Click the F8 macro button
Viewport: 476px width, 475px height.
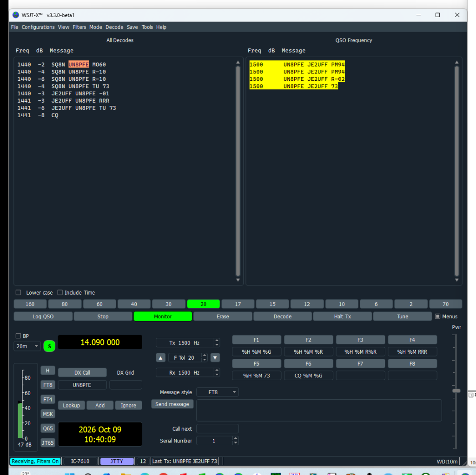(x=412, y=363)
